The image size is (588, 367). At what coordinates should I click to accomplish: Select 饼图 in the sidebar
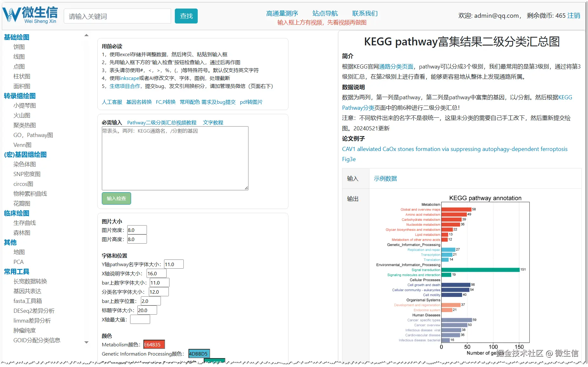coord(19,47)
